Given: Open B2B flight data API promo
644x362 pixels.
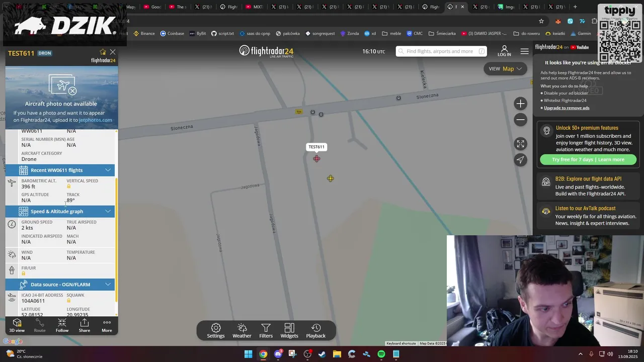Looking at the screenshot, I should click(x=588, y=186).
